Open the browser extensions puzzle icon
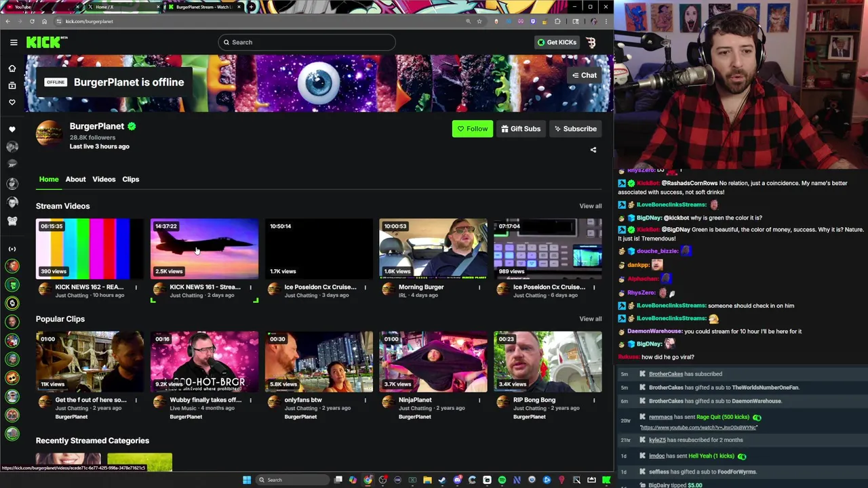Image resolution: width=868 pixels, height=488 pixels. point(557,21)
